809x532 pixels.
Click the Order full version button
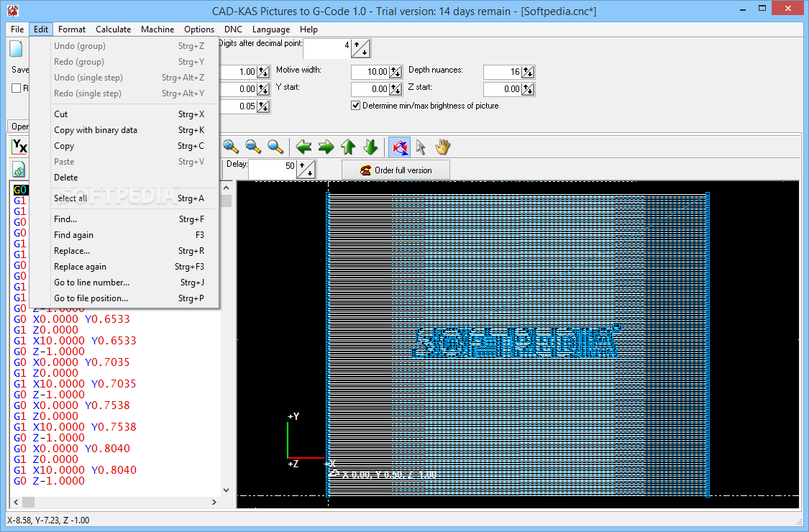396,170
